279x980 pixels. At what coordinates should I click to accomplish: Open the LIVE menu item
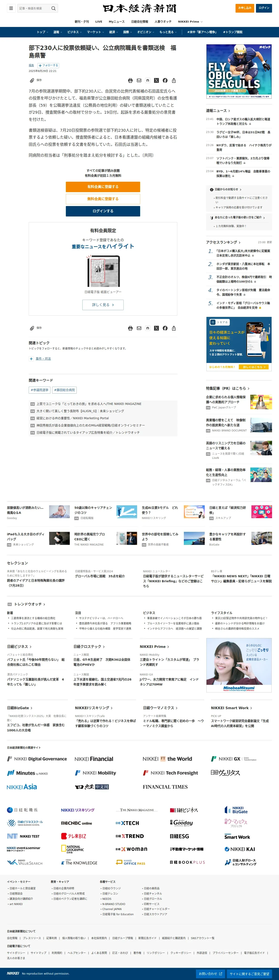click(x=99, y=22)
